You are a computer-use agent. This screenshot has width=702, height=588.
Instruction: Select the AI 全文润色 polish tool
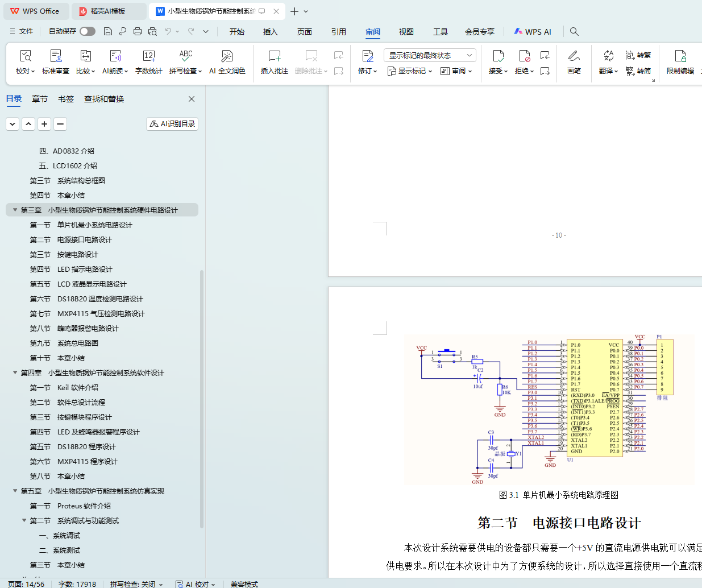coord(227,61)
